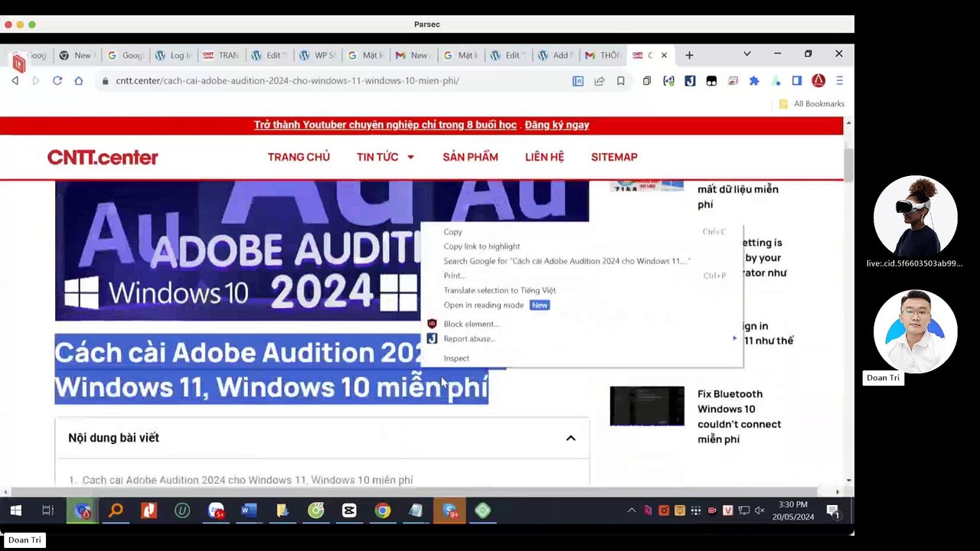Screen dimensions: 980x551
Task: Switch to the 'THÔN' Gmail tab
Action: pyautogui.click(x=603, y=55)
